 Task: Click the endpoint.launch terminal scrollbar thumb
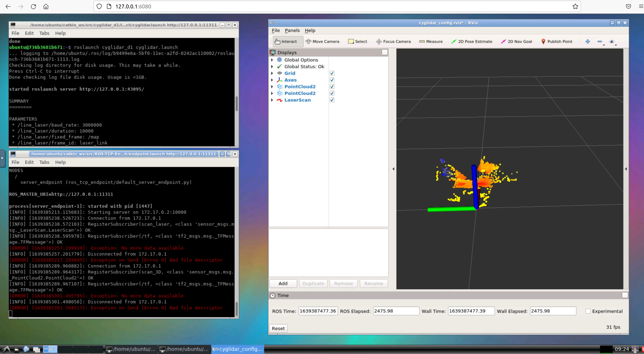point(237,309)
